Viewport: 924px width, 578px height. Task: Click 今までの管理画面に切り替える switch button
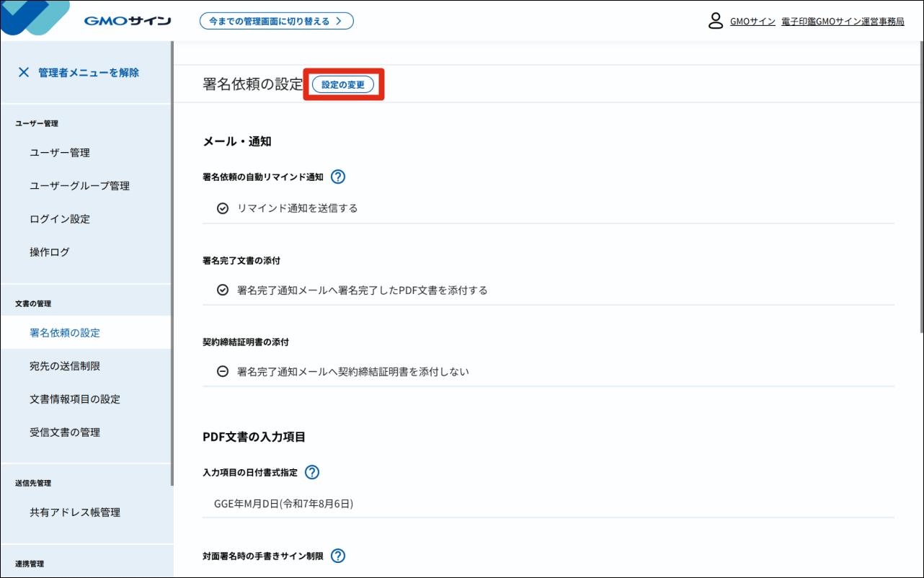(277, 21)
